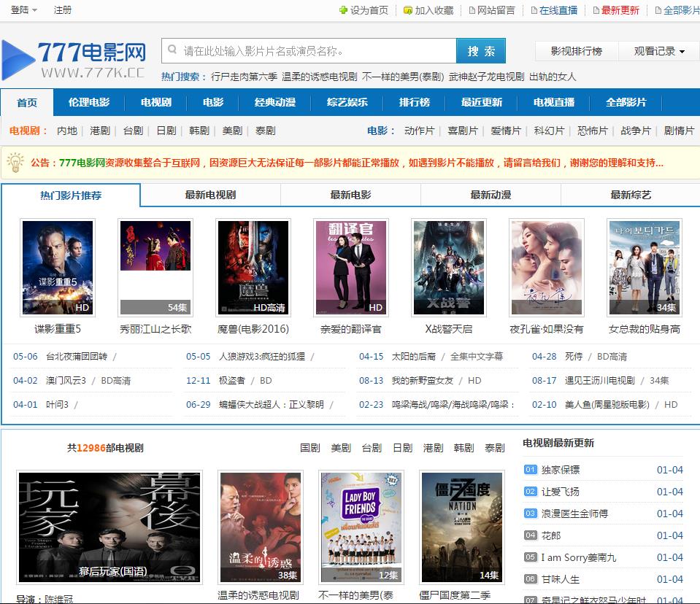The width and height of the screenshot is (700, 604).
Task: Select hot search 行尸走肉第六季
Action: point(244,77)
